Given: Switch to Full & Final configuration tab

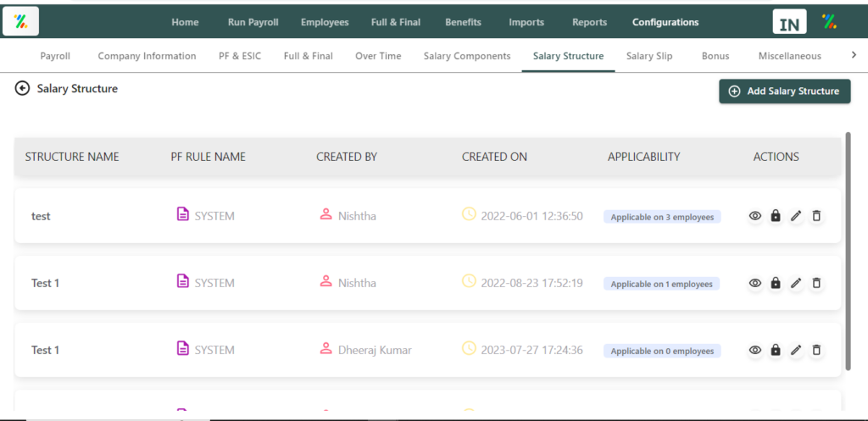Looking at the screenshot, I should pyautogui.click(x=309, y=56).
